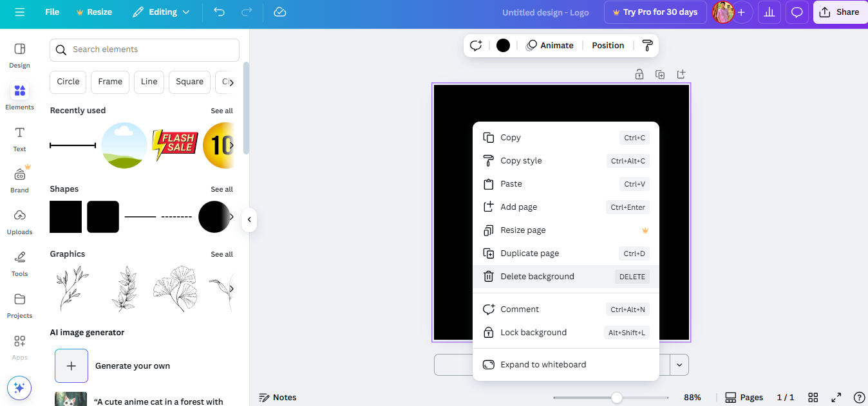Viewport: 868px width, 406px height.
Task: Open the Pages view button
Action: click(744, 397)
